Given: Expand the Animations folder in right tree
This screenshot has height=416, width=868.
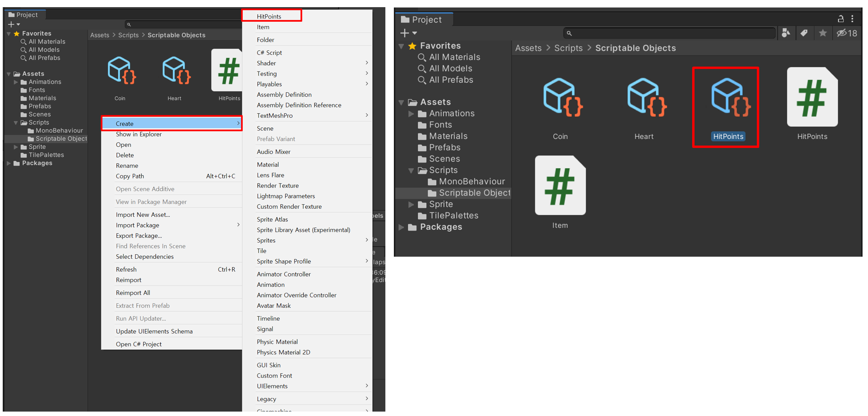Looking at the screenshot, I should (411, 114).
